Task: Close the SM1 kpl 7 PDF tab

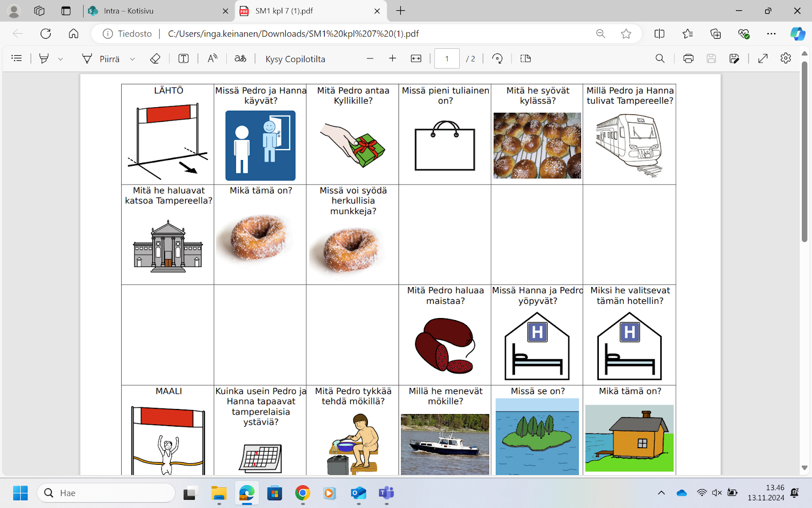Action: (377, 11)
